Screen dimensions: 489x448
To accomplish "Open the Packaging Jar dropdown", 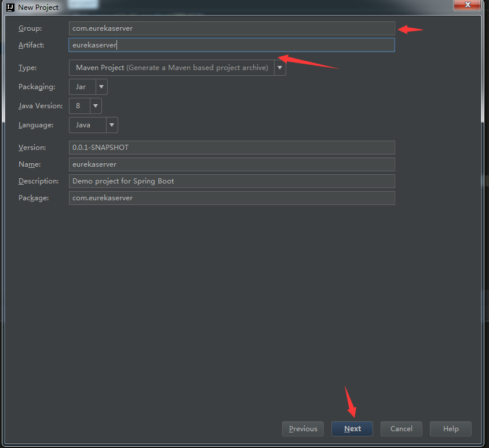I will pos(88,87).
